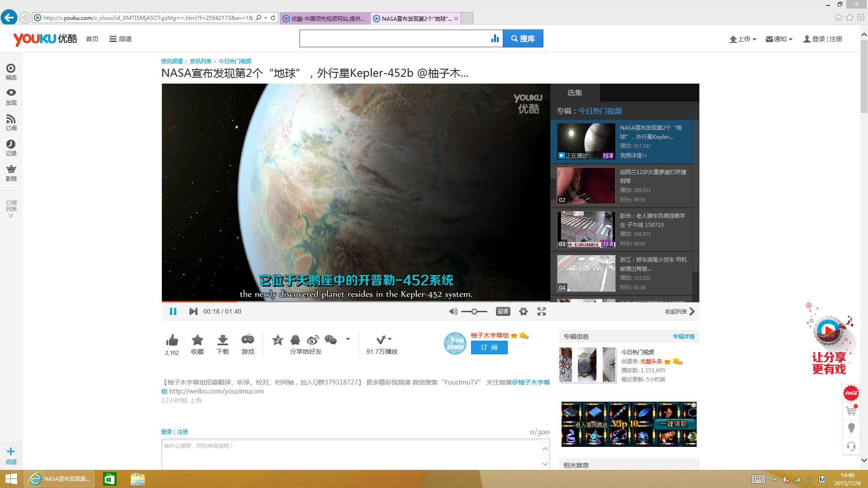The height and width of the screenshot is (488, 868).
Task: Collapse the playlist with 收起列表
Action: pyautogui.click(x=679, y=311)
